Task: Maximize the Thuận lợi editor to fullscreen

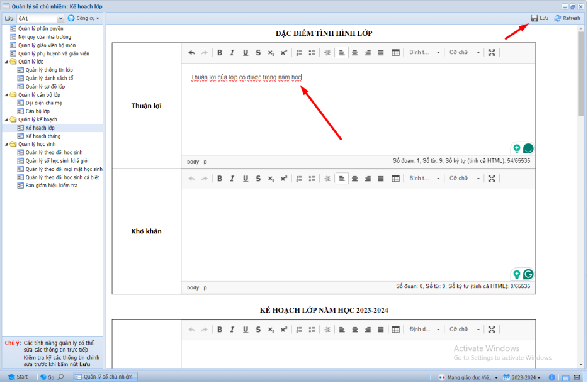Action: (492, 53)
